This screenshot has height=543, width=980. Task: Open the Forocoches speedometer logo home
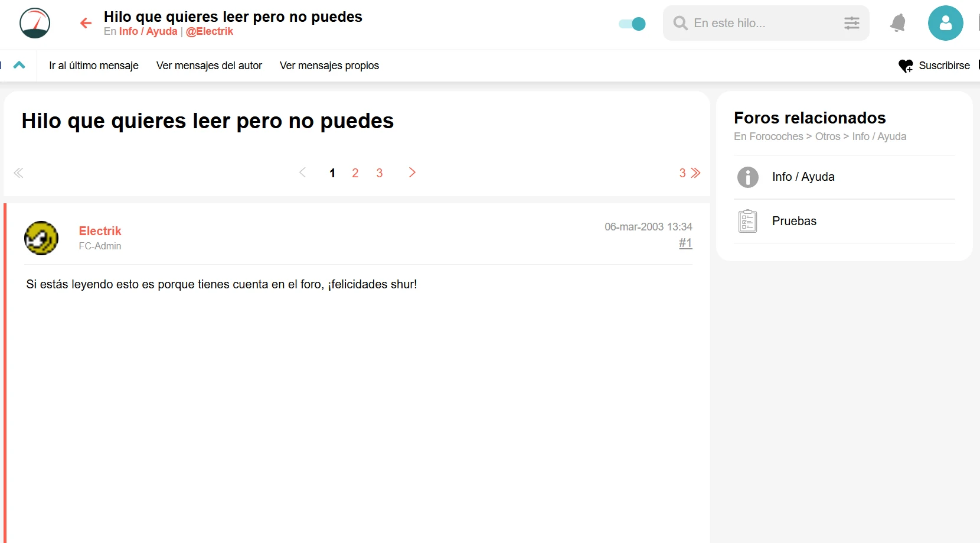tap(35, 23)
